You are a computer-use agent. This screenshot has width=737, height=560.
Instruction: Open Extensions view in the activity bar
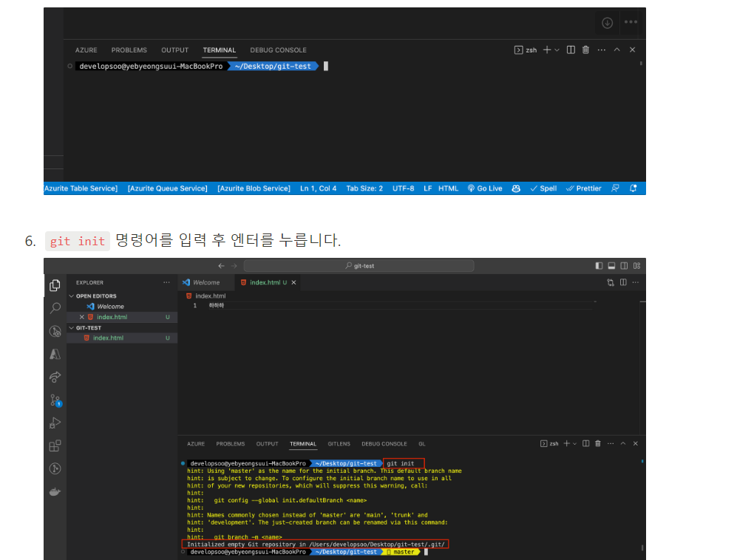[x=55, y=445]
